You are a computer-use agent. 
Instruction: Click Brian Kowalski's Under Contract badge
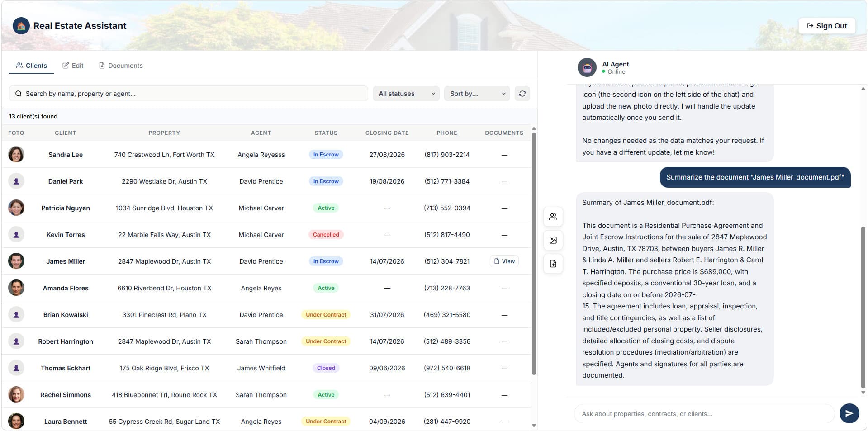pos(326,315)
